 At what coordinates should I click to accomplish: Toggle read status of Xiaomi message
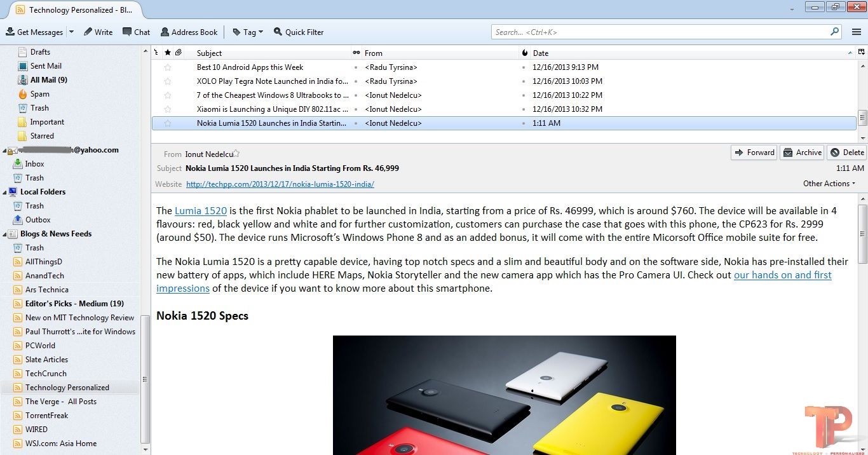point(356,109)
